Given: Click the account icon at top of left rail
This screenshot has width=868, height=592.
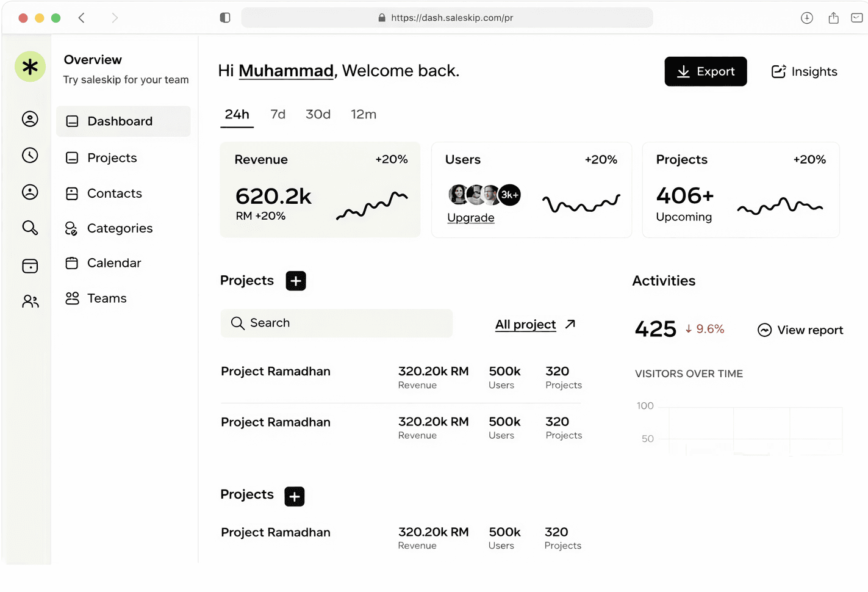Looking at the screenshot, I should 30,119.
